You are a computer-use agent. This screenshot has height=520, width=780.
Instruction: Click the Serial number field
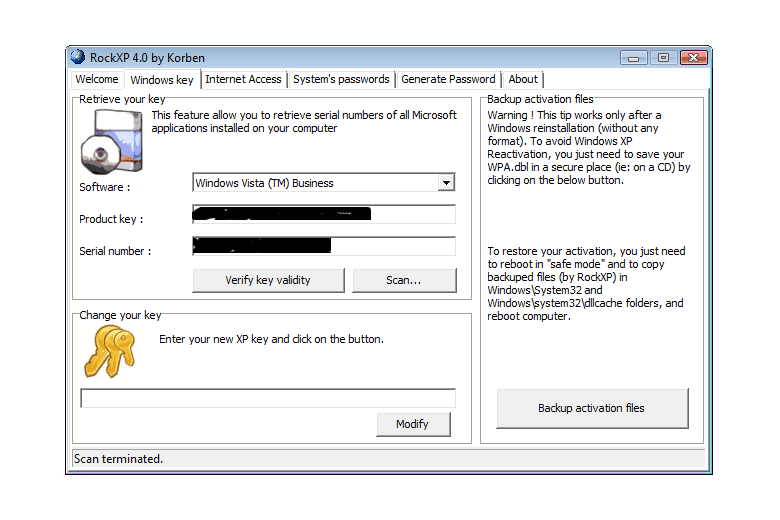(323, 246)
